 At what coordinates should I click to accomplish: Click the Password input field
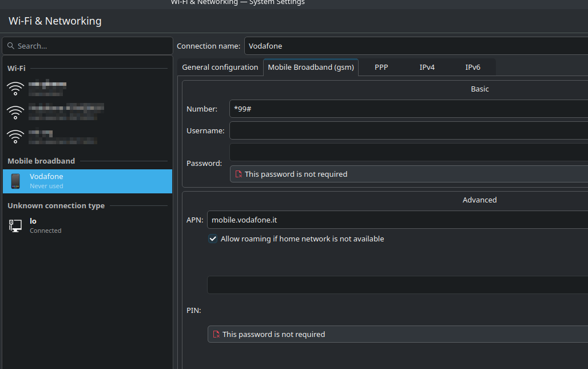(409, 152)
